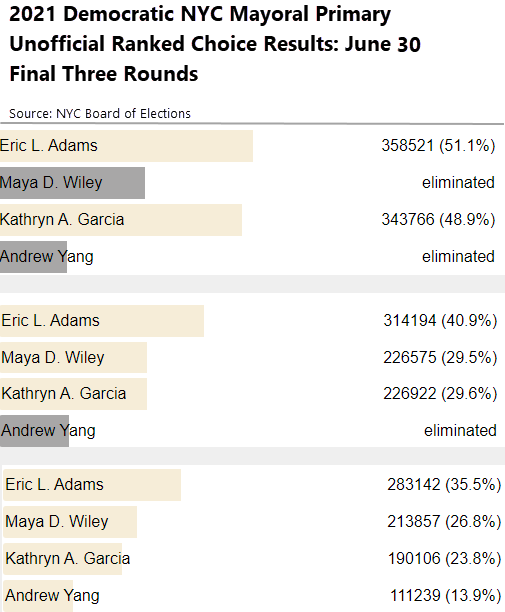Click the '111239 (13.9%)' vote value
Image resolution: width=505 pixels, height=612 pixels.
pos(445,596)
